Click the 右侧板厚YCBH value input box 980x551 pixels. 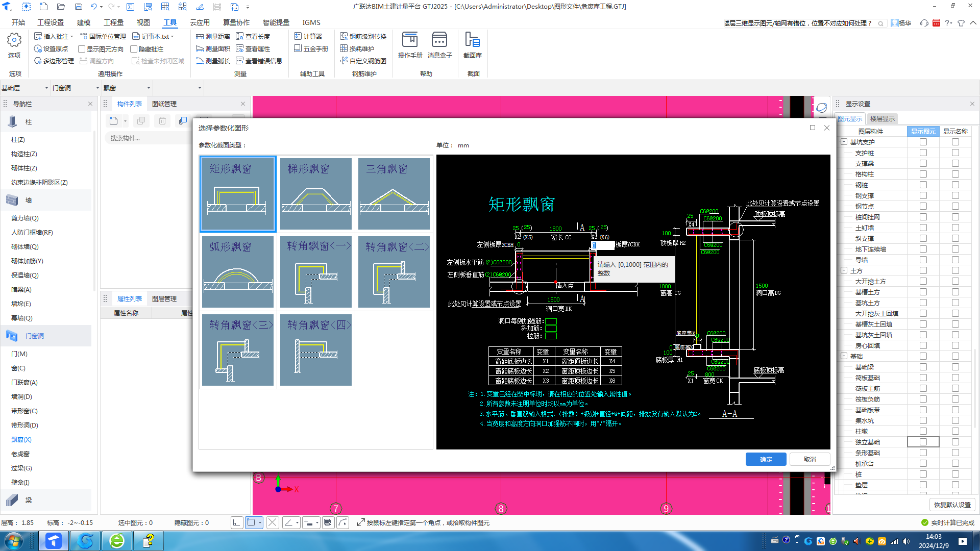tap(603, 245)
